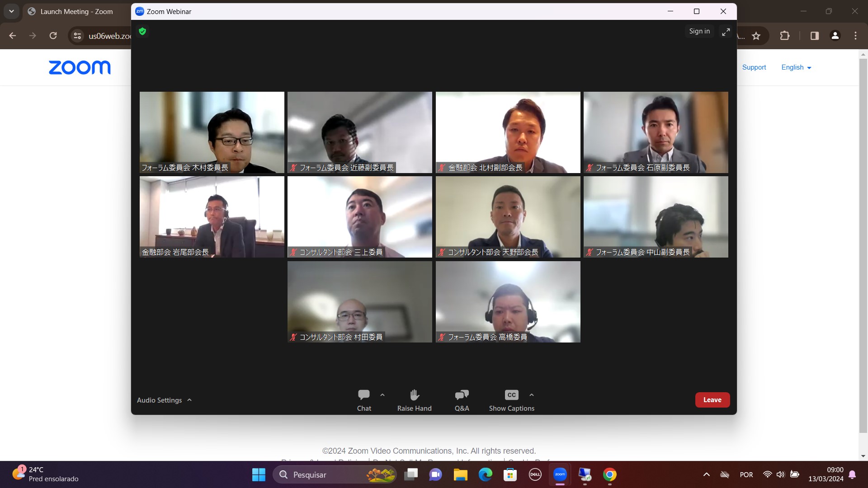The width and height of the screenshot is (868, 488).
Task: Open the English language dropdown
Action: click(796, 67)
